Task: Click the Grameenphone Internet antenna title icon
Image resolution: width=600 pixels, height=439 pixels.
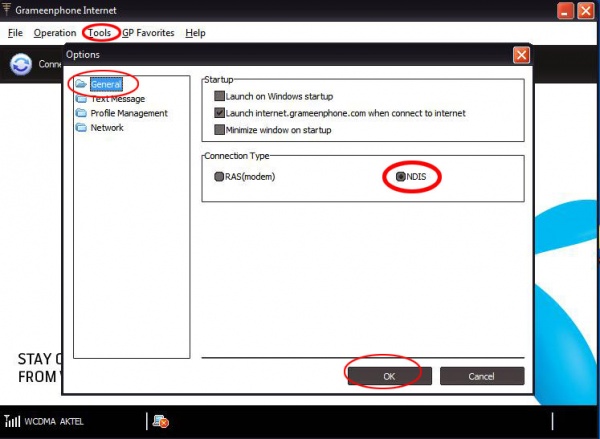Action: [x=6, y=9]
